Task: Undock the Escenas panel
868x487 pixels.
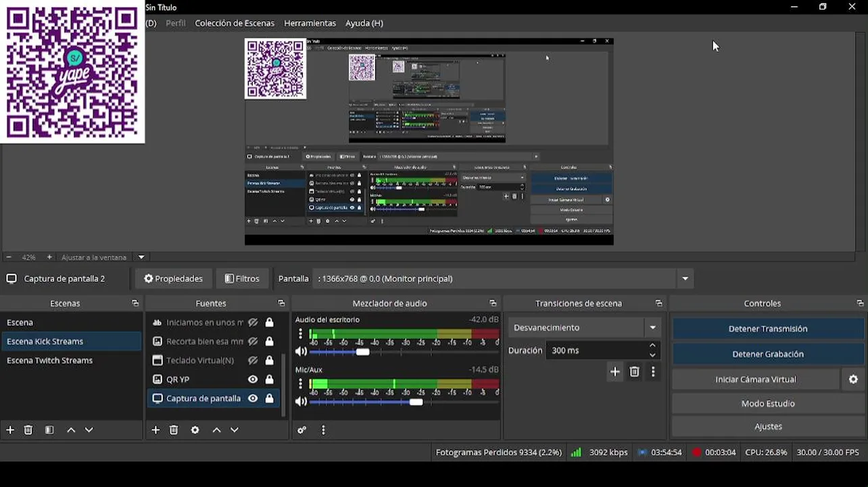Action: (135, 304)
